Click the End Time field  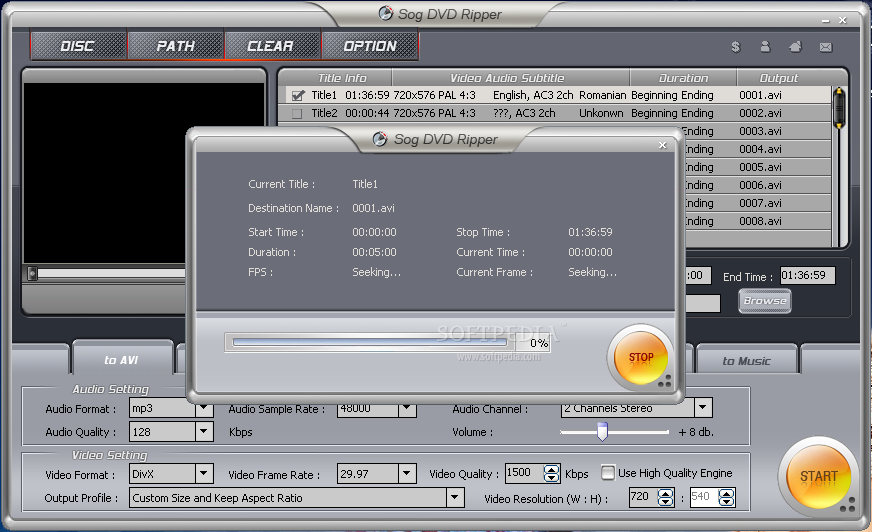(x=807, y=275)
